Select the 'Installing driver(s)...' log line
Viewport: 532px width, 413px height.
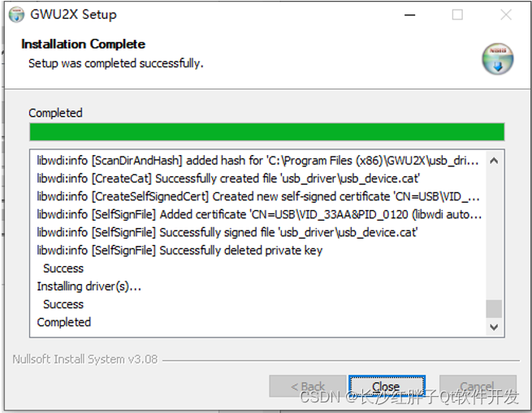point(89,286)
